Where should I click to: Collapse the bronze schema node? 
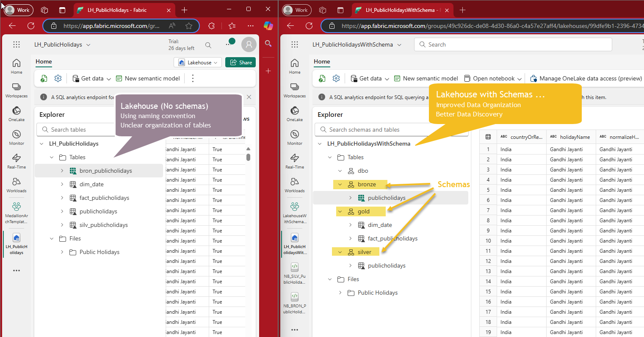coord(340,185)
